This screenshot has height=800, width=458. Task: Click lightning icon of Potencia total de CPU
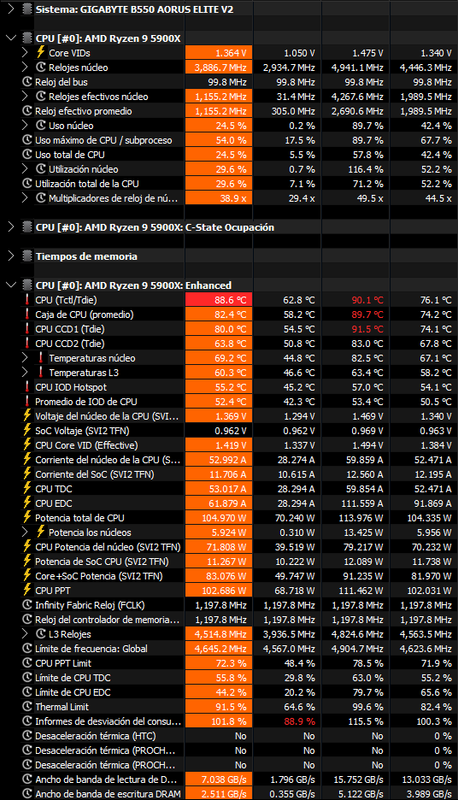tap(27, 518)
